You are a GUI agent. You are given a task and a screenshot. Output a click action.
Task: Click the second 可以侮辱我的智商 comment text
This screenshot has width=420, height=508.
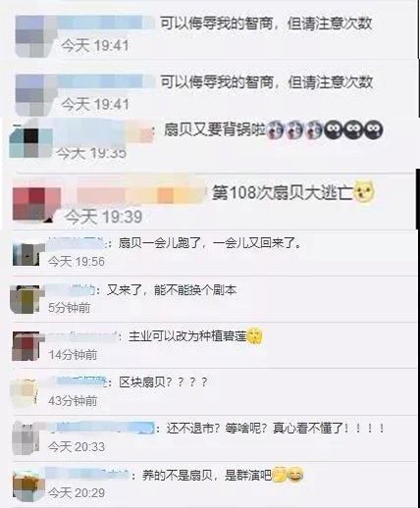(266, 81)
